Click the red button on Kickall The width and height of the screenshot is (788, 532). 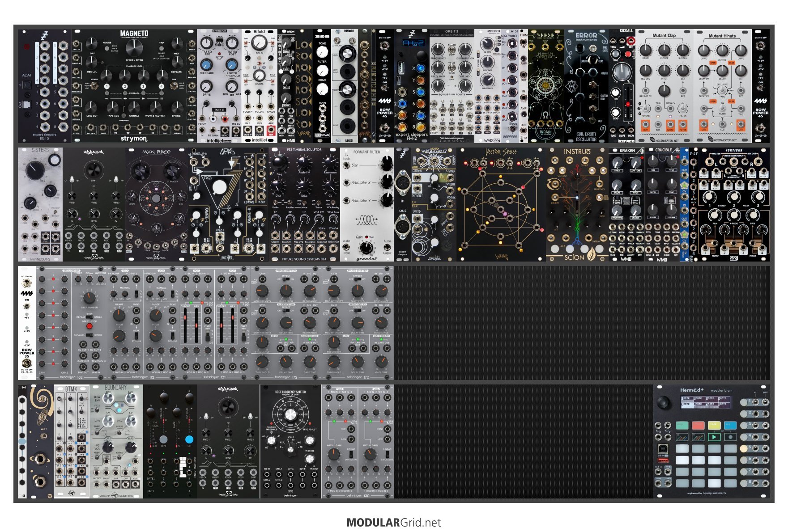click(628, 54)
